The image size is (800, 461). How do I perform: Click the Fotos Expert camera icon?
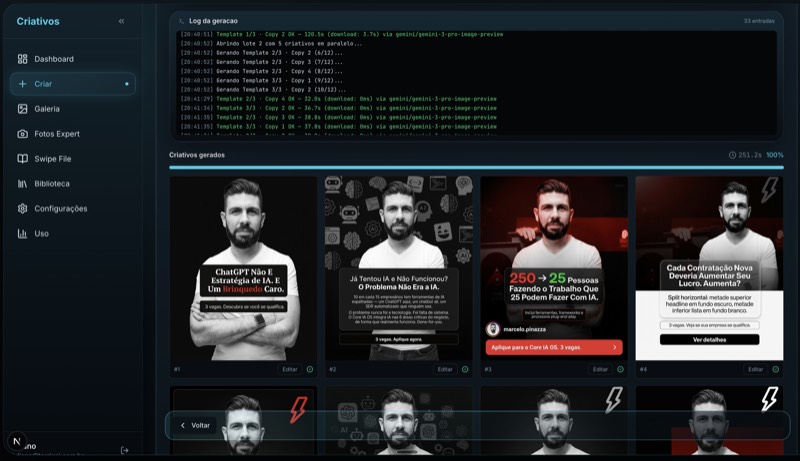tap(22, 134)
